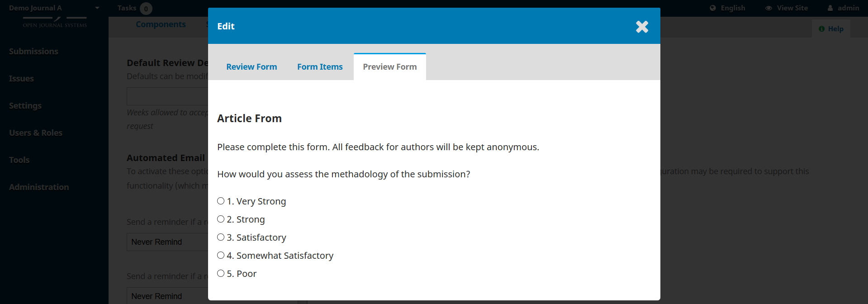
Task: Select the "1. Very Strong" rating option
Action: click(221, 201)
